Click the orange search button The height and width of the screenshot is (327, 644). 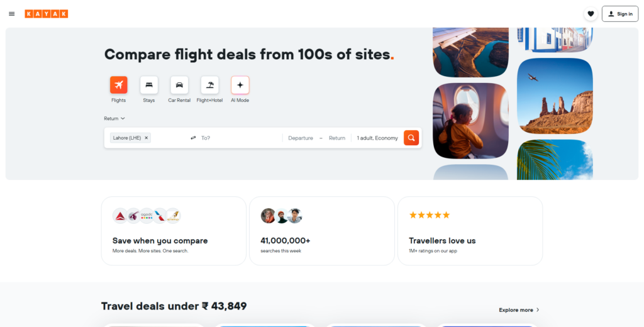tap(411, 138)
